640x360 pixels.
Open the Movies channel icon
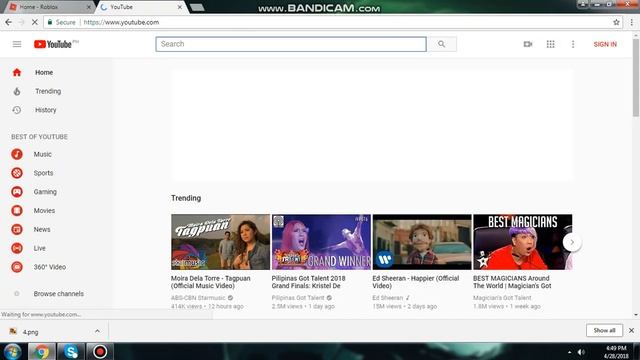17,211
